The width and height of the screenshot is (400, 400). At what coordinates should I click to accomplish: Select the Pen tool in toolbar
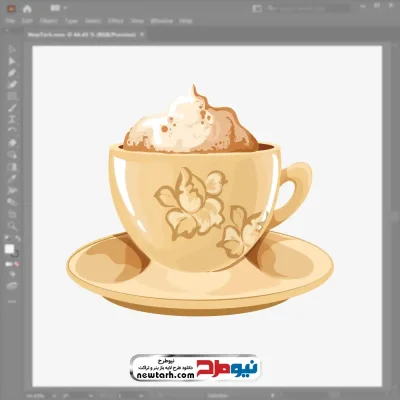[x=12, y=73]
